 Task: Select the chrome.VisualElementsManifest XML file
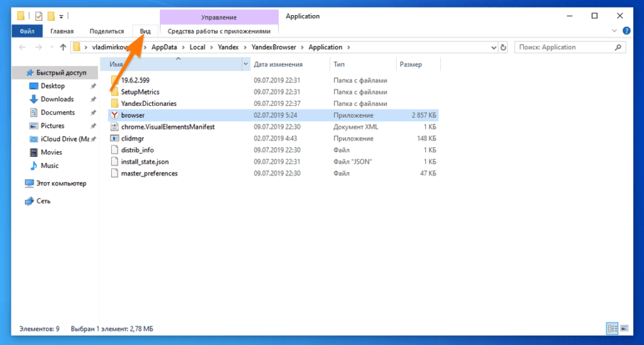274,127
